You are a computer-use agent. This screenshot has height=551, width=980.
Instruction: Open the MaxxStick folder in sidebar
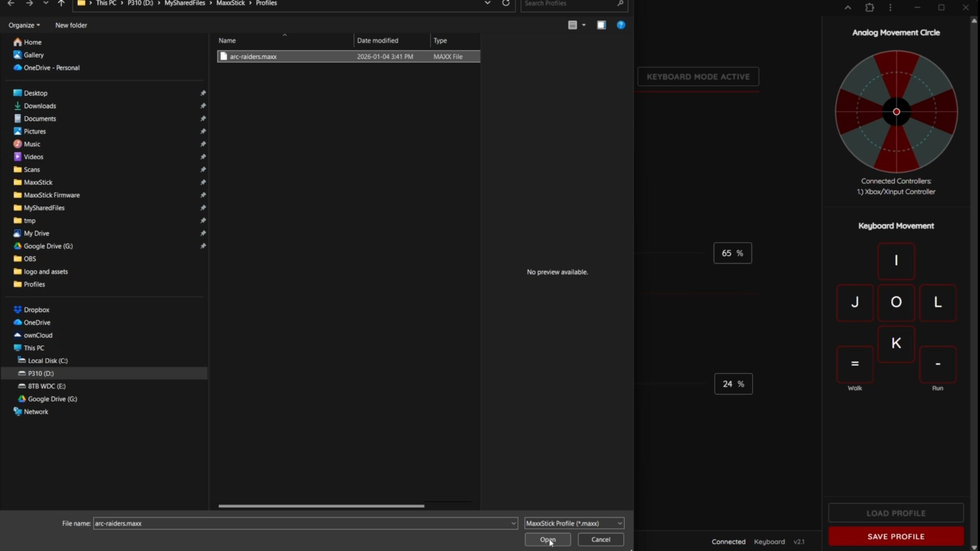pos(33,183)
